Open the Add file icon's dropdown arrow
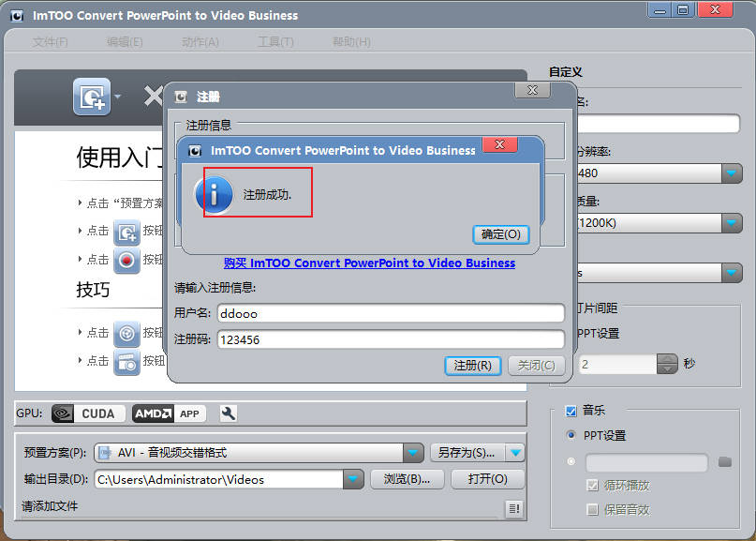756x541 pixels. pyautogui.click(x=117, y=97)
